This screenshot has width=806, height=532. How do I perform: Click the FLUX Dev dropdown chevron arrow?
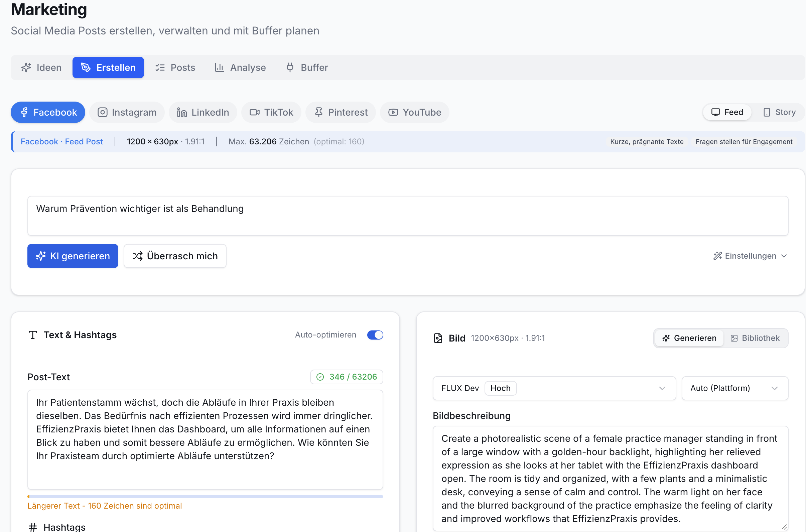coord(662,388)
